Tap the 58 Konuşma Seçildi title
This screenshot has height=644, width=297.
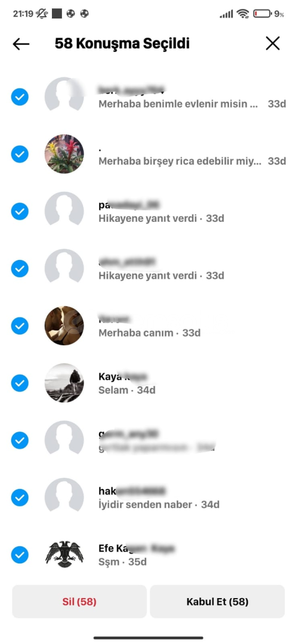tap(122, 44)
